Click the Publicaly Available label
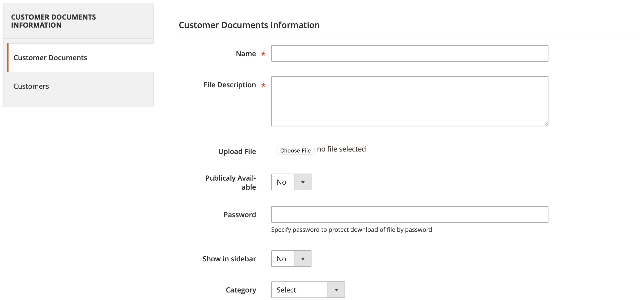The height and width of the screenshot is (300, 644). (x=230, y=182)
